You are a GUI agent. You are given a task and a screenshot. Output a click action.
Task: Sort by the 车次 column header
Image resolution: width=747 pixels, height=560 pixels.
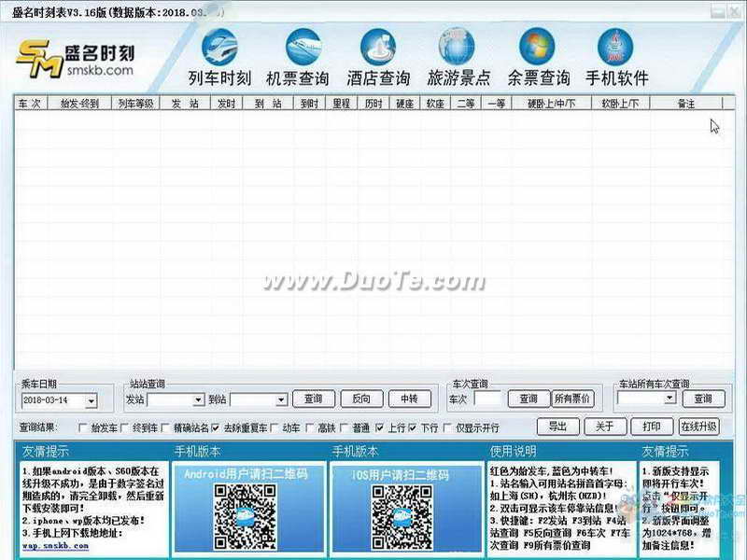coord(31,104)
